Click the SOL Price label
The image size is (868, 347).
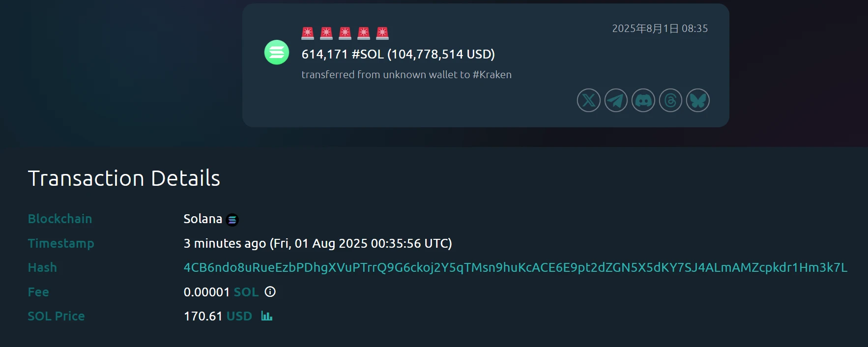(x=56, y=316)
